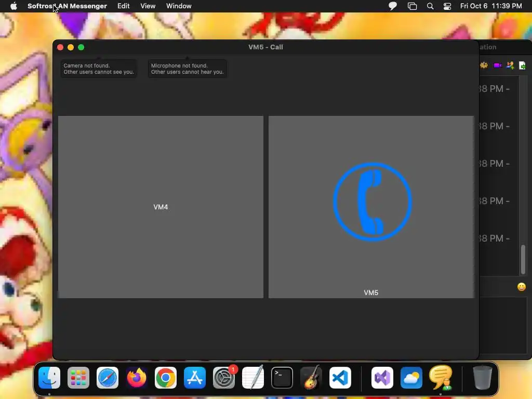The image size is (532, 399).
Task: Open App Store from the Dock
Action: coord(195,378)
